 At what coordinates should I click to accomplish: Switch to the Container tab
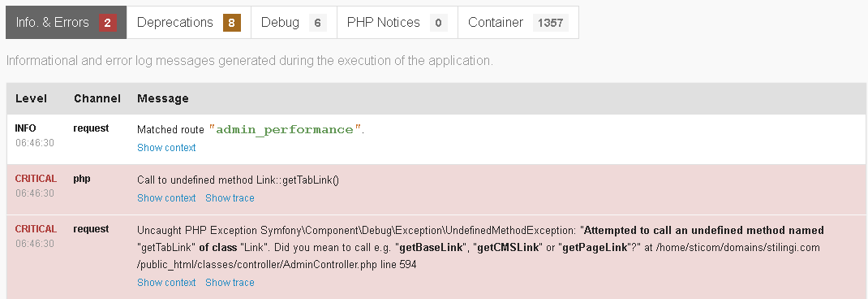click(518, 23)
